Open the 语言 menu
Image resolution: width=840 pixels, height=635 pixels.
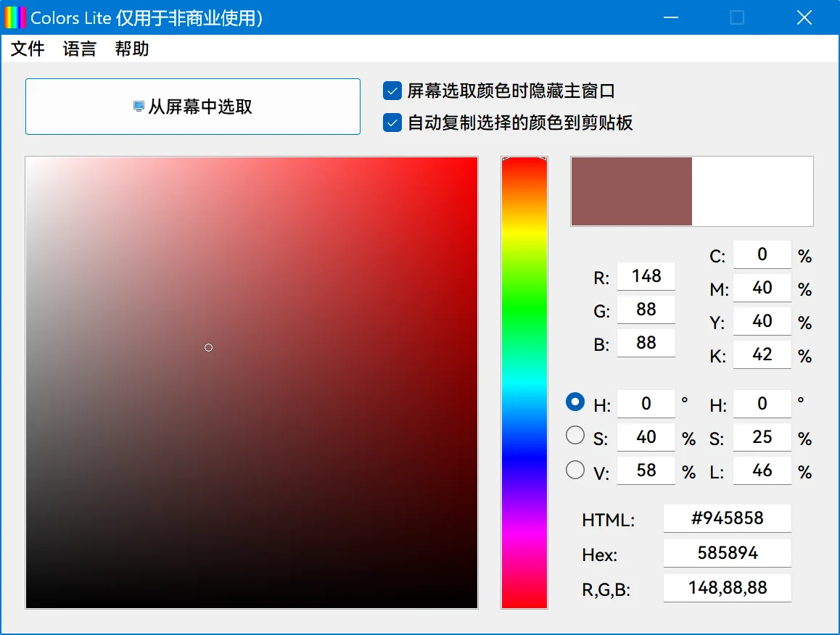click(x=79, y=49)
